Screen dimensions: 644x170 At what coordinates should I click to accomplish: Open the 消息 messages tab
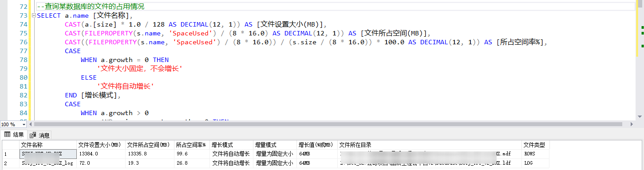coord(40,135)
